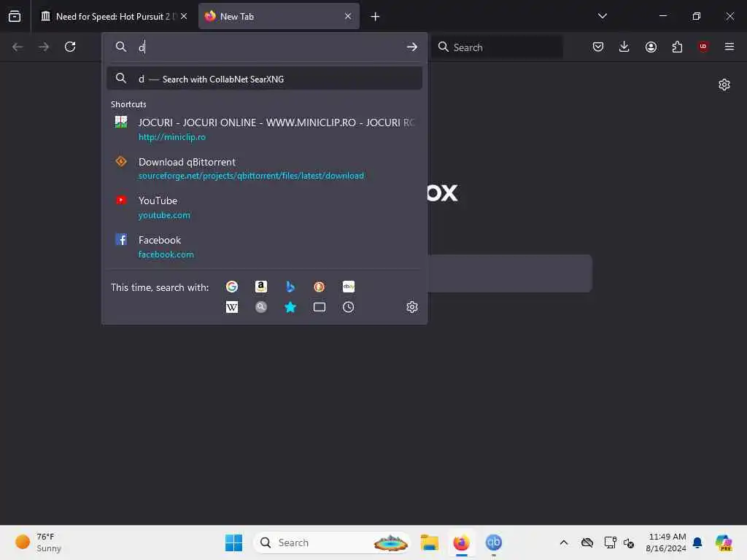Search this time with Wikipedia
This screenshot has width=747, height=560.
[232, 307]
